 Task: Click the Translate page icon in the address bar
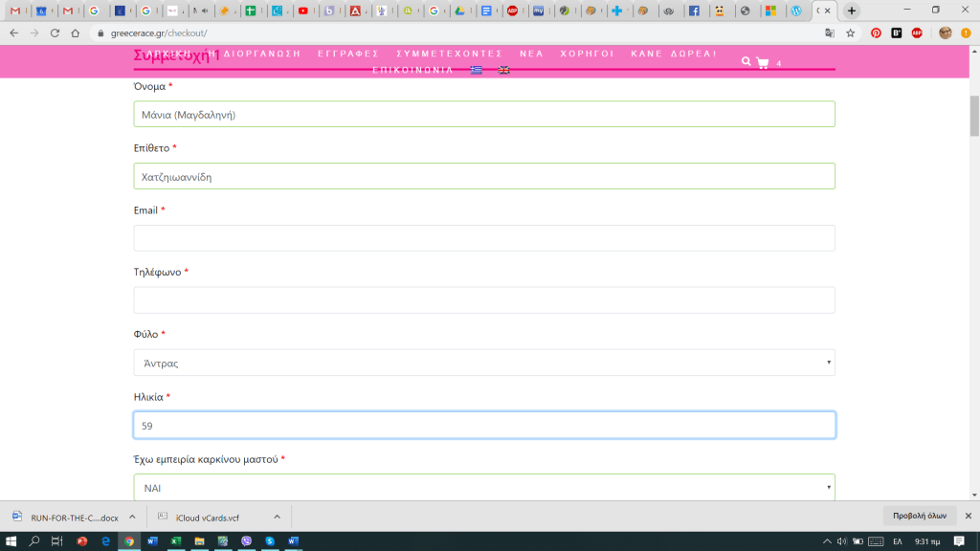click(x=830, y=33)
